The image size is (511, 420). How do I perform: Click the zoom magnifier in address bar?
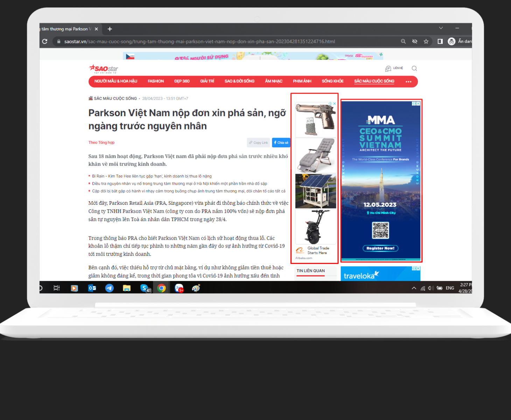click(403, 41)
